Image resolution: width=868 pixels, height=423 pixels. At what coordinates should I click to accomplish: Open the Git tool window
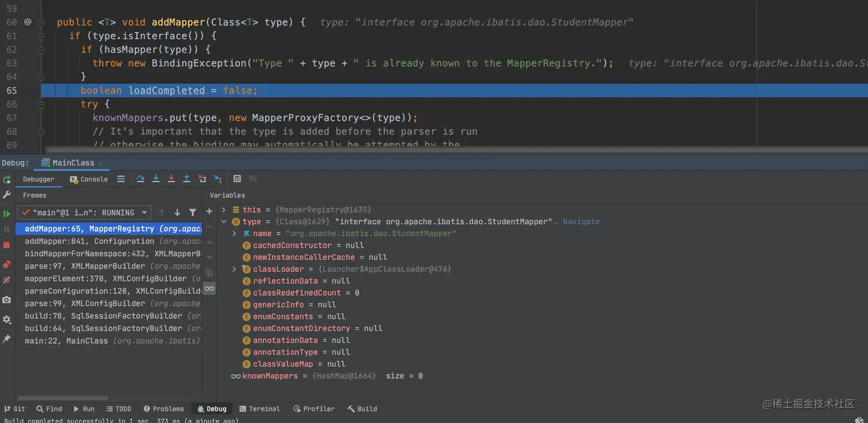click(x=15, y=409)
